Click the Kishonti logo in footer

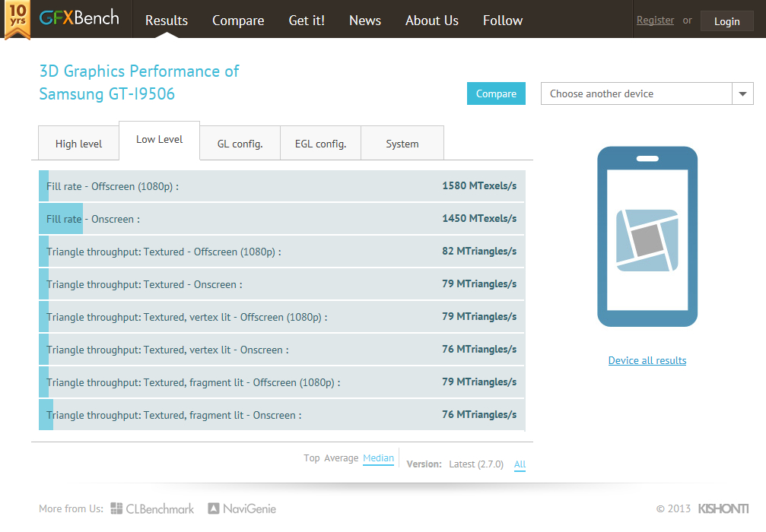(x=723, y=508)
